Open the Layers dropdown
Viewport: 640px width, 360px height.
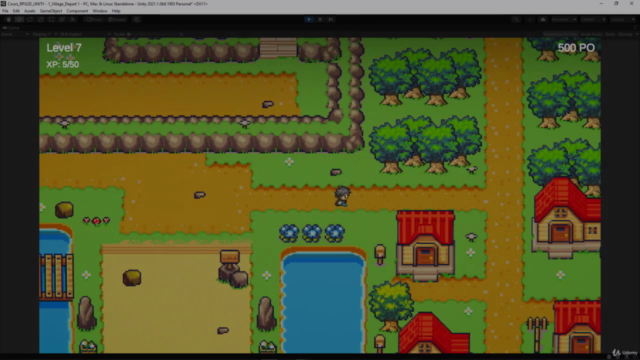[x=593, y=19]
